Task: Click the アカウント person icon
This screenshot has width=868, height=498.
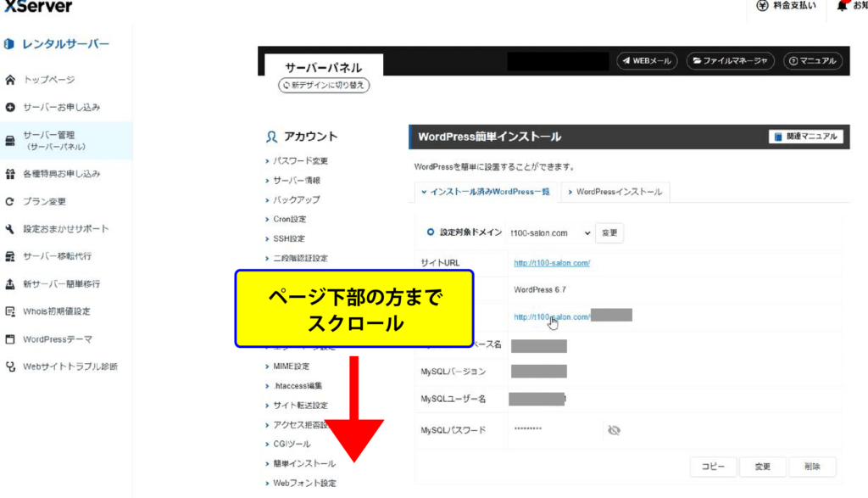Action: click(271, 137)
